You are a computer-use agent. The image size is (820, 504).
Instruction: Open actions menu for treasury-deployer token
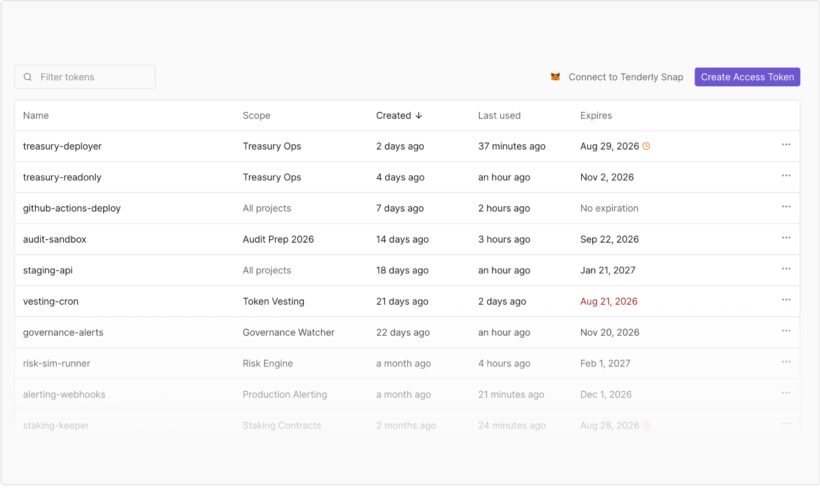click(786, 145)
